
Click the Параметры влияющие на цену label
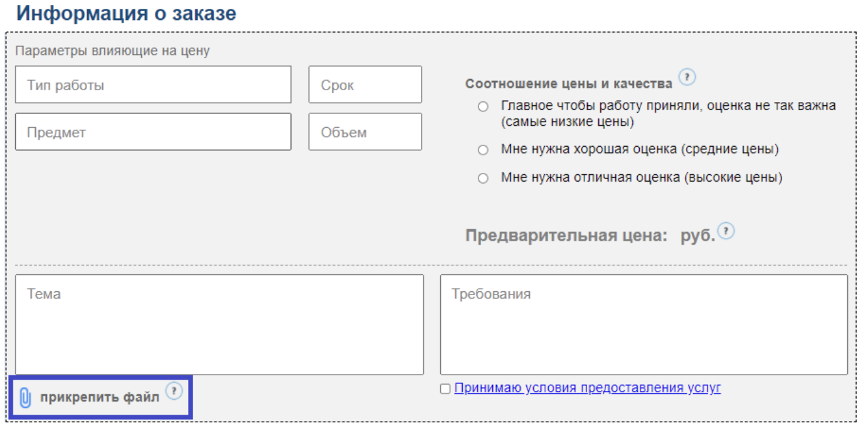point(112,51)
